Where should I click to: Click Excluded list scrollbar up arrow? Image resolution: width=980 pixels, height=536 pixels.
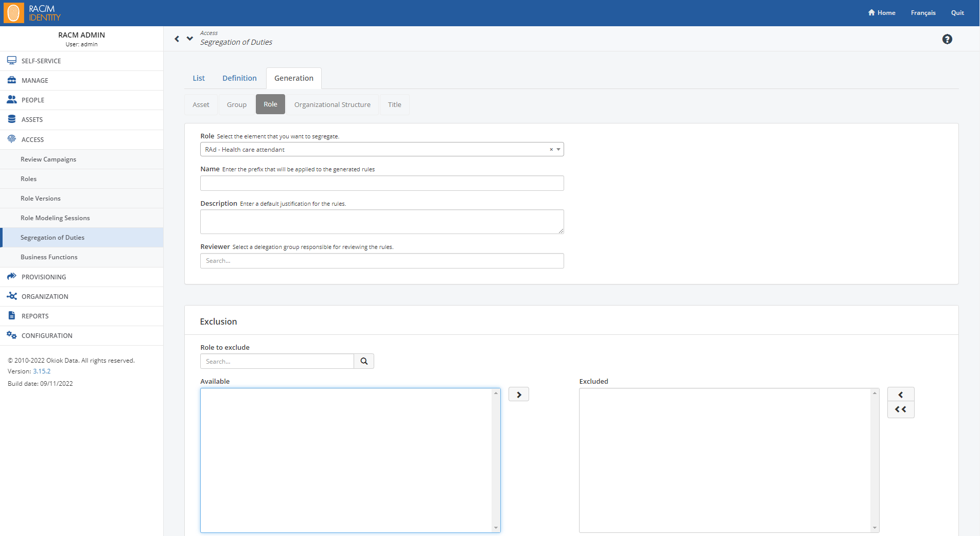(x=874, y=393)
